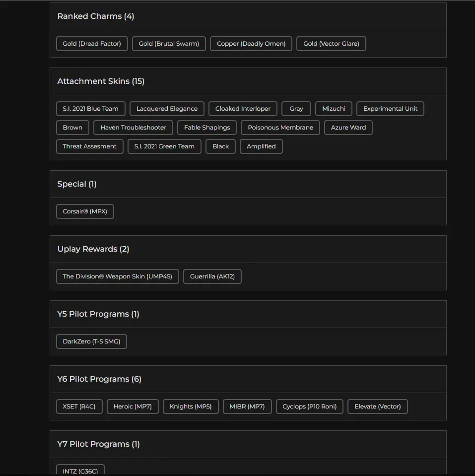Select the Experimental Unit skin tag
Image resolution: width=475 pixels, height=476 pixels.
click(390, 109)
